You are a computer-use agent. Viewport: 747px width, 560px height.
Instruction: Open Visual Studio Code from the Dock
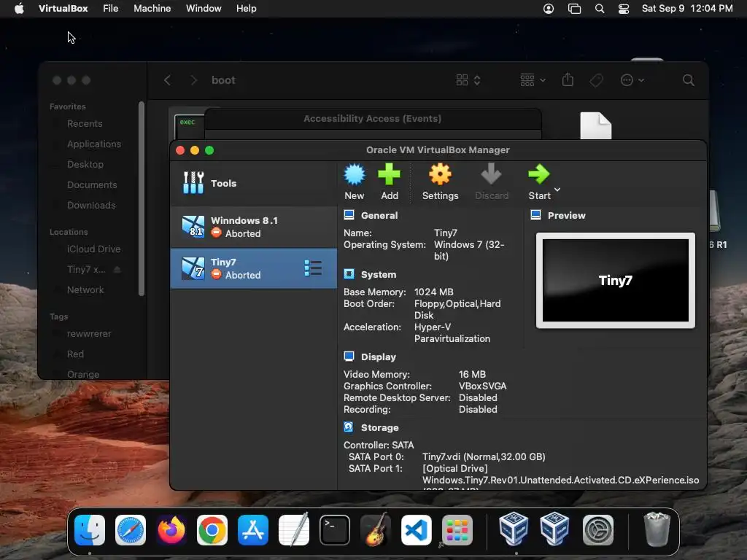417,530
